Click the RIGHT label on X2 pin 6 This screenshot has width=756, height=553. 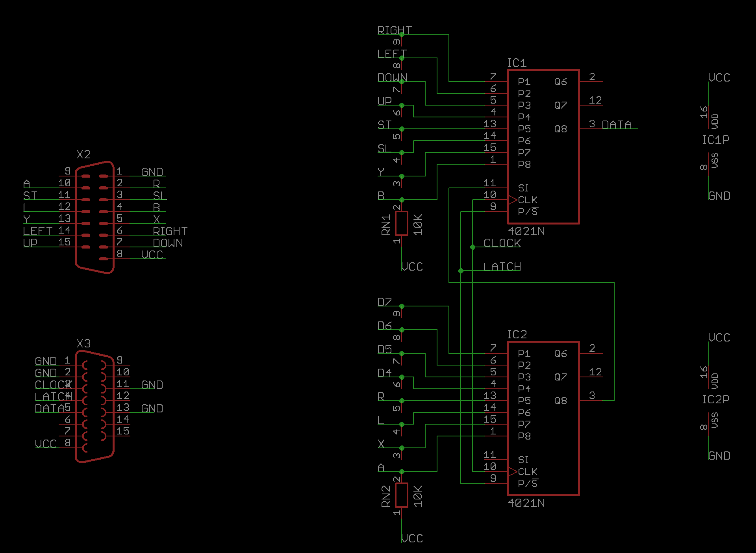point(170,231)
